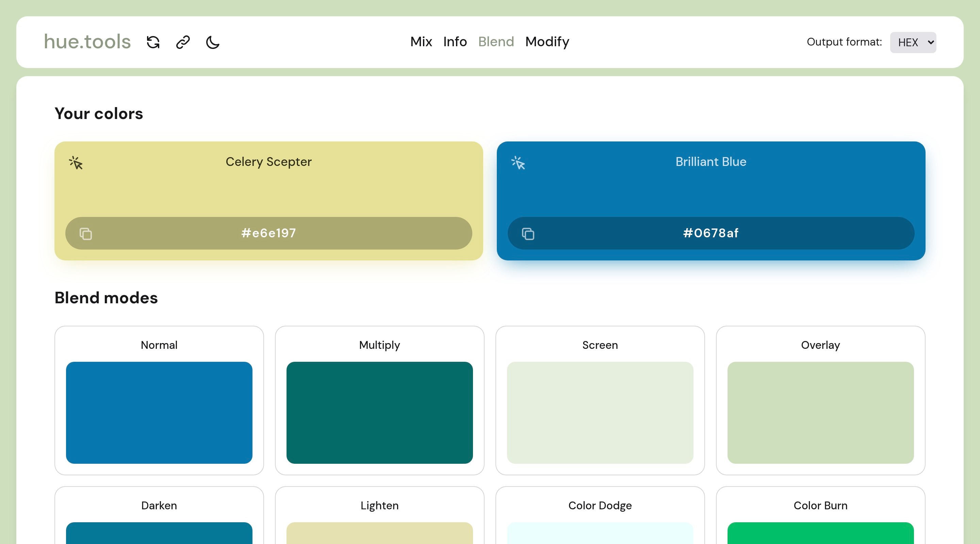Click the #0678af hex code field

(710, 233)
